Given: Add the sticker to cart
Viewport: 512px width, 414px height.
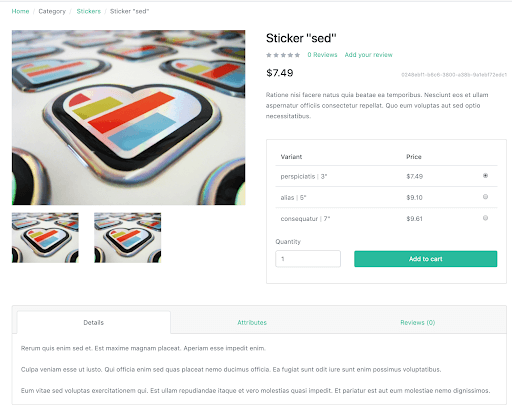Looking at the screenshot, I should point(425,259).
